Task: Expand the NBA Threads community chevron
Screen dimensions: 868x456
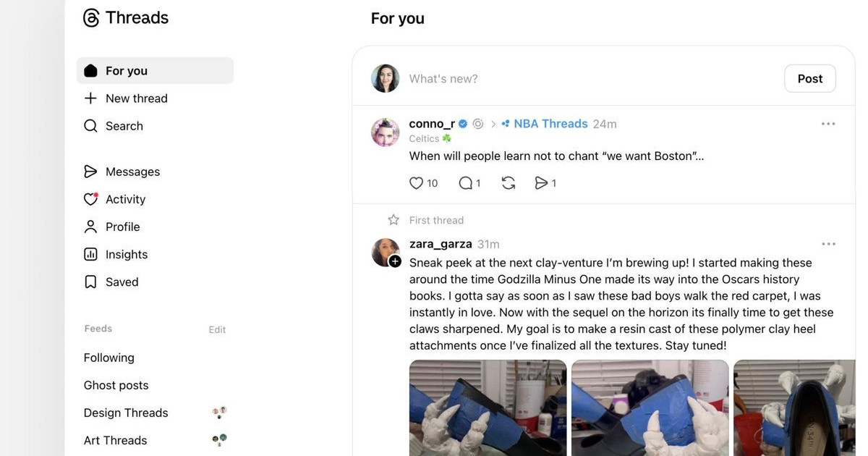Action: 493,124
